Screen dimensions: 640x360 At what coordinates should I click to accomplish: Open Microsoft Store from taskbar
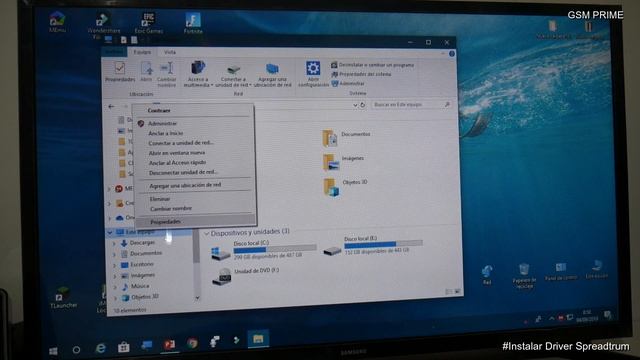[124, 347]
